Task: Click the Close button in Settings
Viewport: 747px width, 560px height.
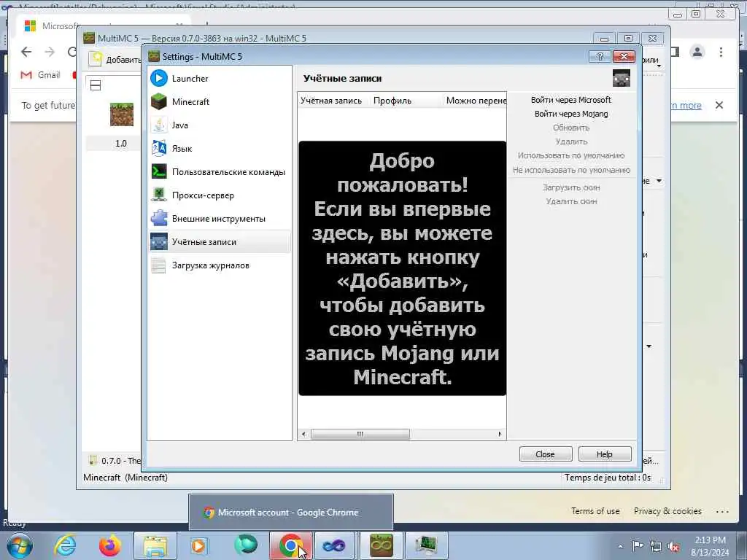Action: tap(546, 454)
